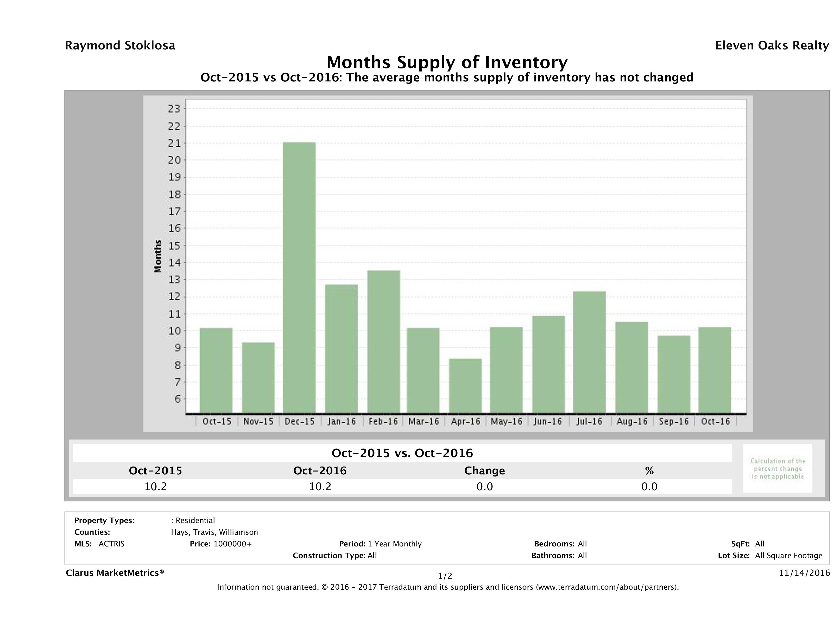
Task: Click the Oct-15 x-axis label
Action: click(x=217, y=421)
